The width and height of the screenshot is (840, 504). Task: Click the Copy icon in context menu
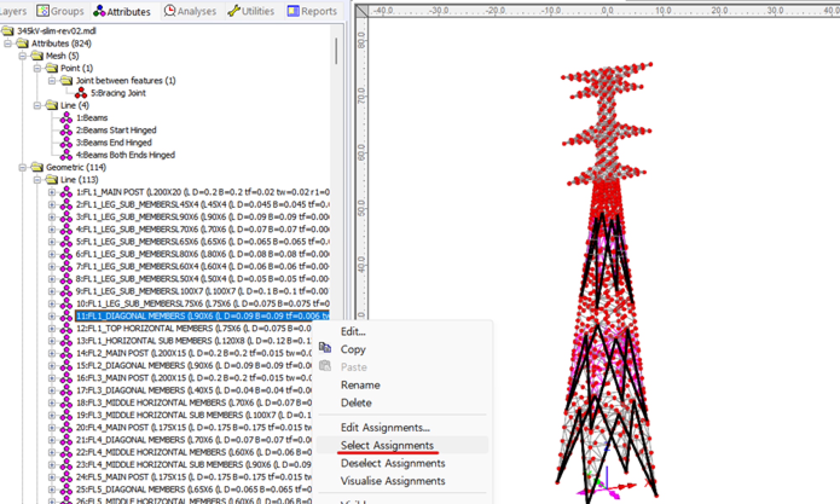(x=325, y=348)
